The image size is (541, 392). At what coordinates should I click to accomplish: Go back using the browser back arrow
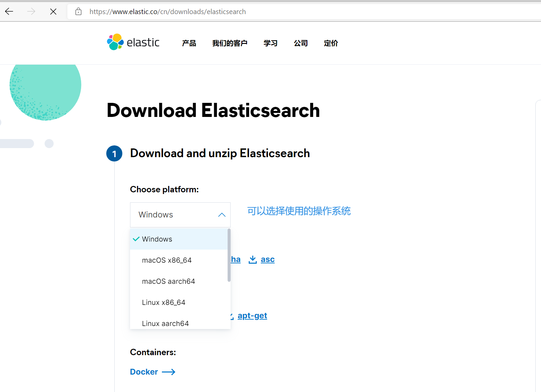[9, 12]
